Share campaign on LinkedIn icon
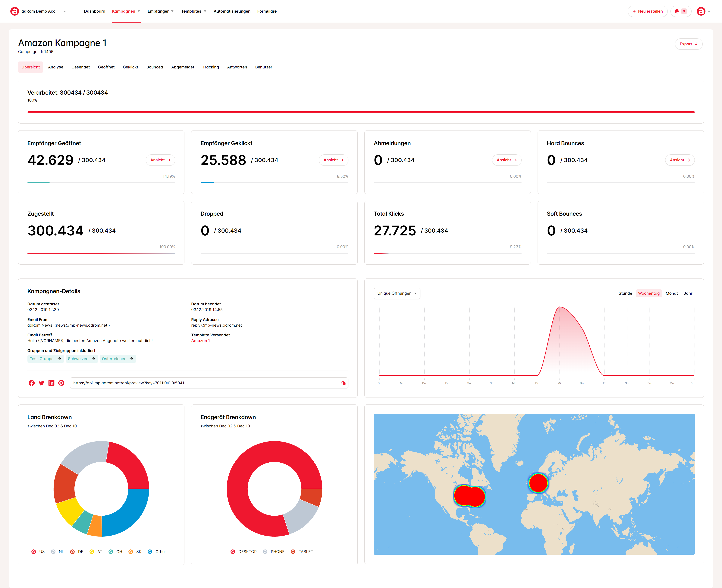 (51, 383)
